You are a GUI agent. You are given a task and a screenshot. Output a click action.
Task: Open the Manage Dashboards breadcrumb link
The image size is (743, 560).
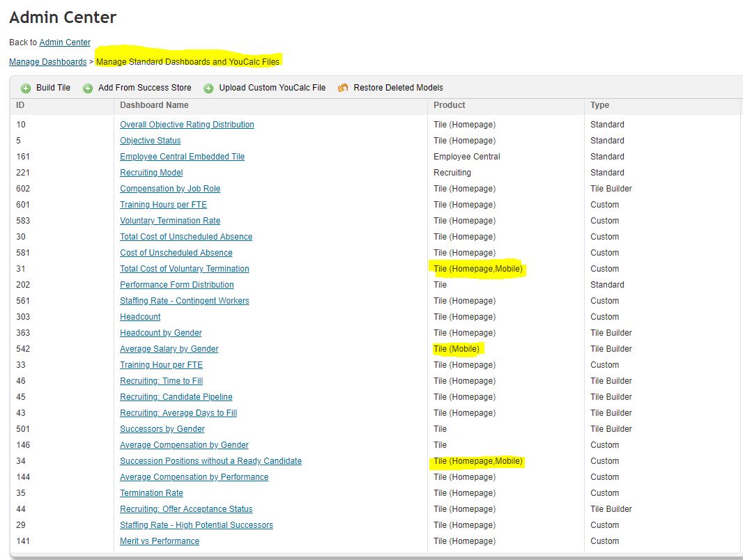48,62
